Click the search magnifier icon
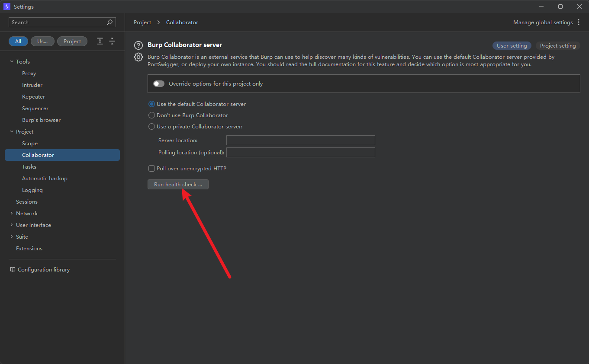589x364 pixels. click(x=110, y=22)
